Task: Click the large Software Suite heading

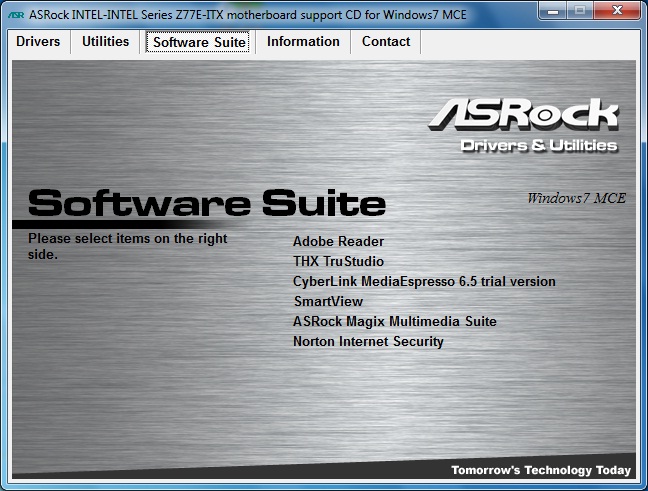Action: pos(206,203)
